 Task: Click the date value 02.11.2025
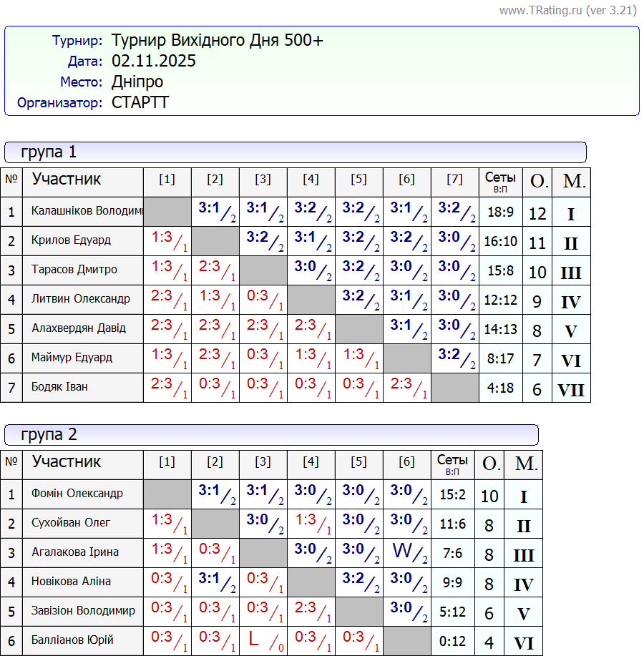[154, 61]
